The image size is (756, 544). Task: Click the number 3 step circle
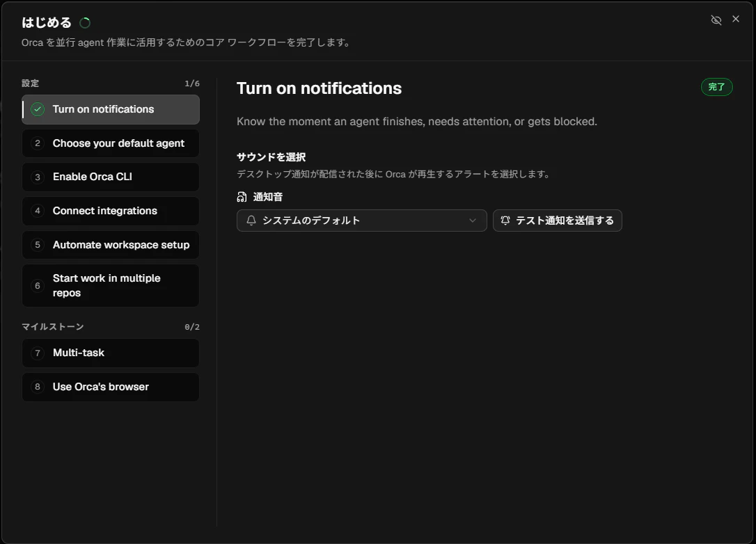38,177
